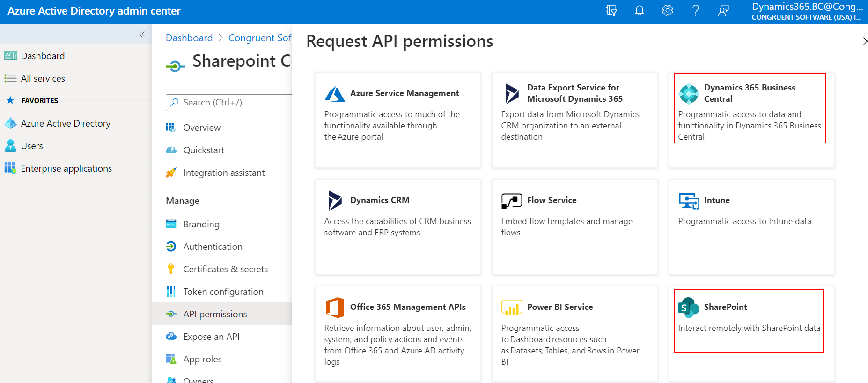This screenshot has width=868, height=383.
Task: Click the Dashboard breadcrumb link
Action: click(189, 38)
